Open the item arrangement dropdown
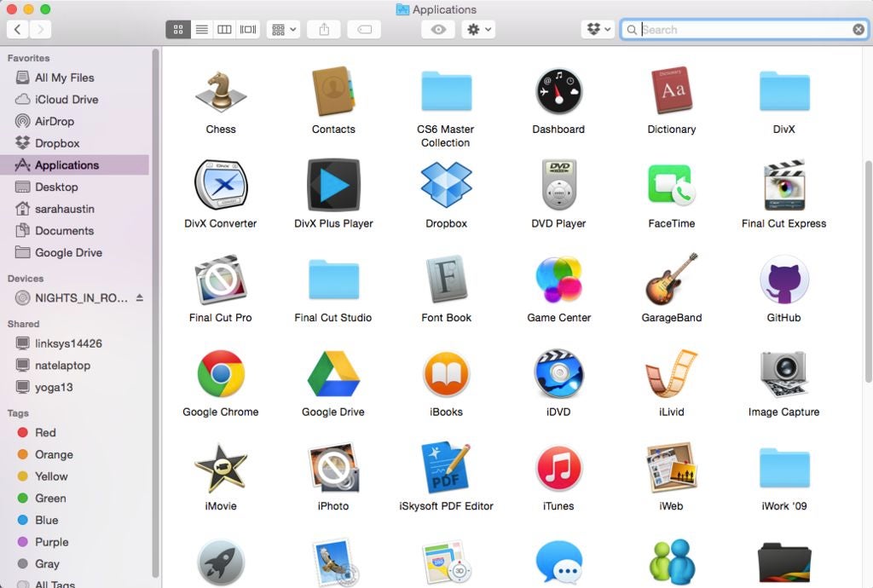Viewport: 873px width, 588px height. (x=283, y=30)
